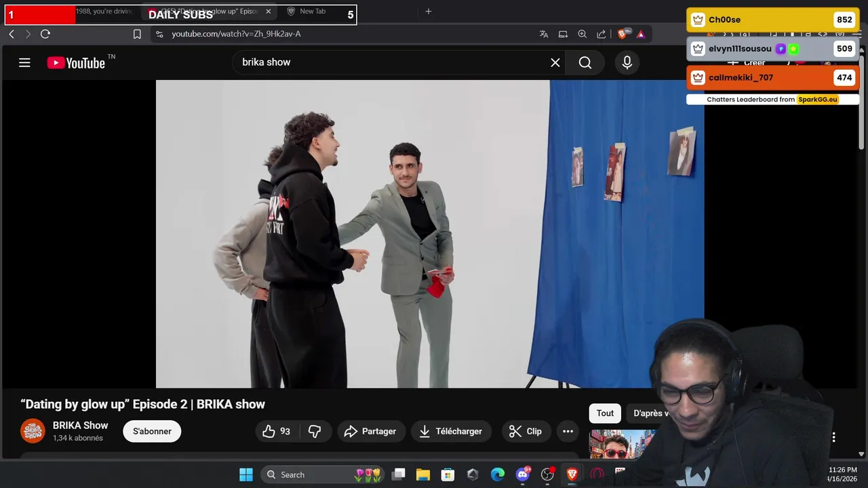Click the video player frame
Viewport: 868px width, 488px height.
point(430,234)
